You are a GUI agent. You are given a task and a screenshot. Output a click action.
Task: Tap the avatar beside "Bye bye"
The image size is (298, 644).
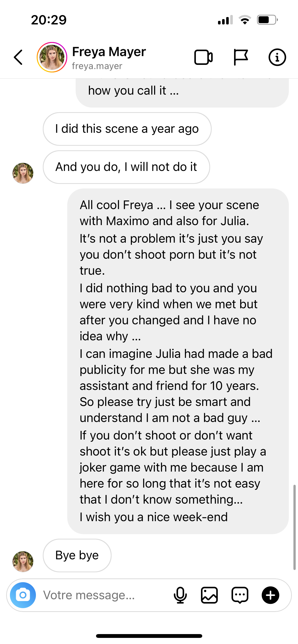click(23, 561)
